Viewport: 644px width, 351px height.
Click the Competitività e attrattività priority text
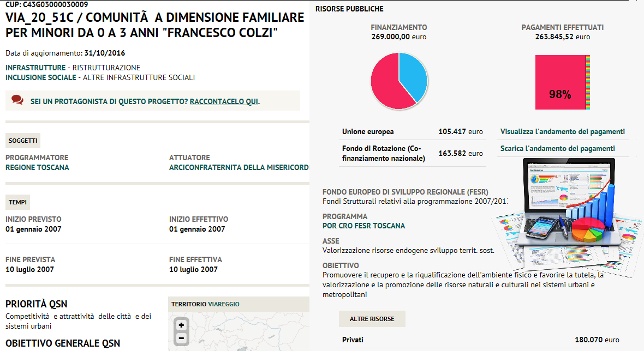tap(78, 321)
